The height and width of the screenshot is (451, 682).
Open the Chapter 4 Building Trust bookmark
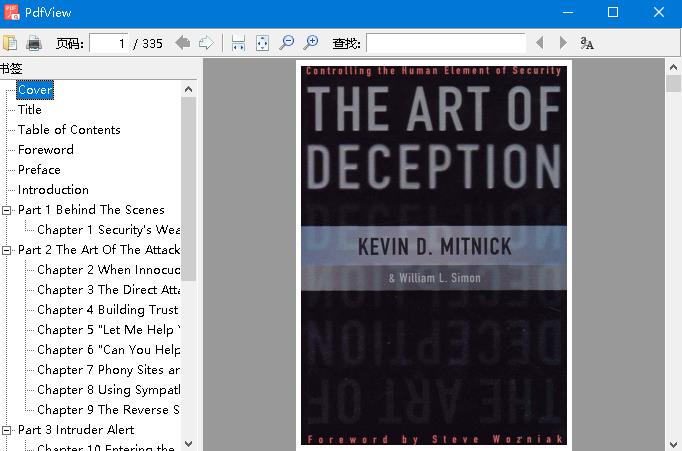(108, 310)
